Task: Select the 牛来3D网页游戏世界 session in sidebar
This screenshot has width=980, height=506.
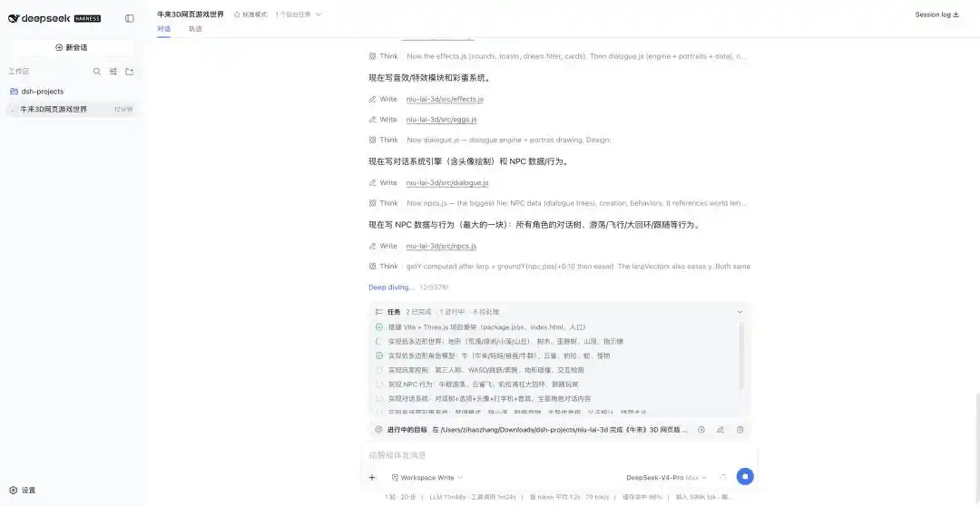Action: [x=71, y=110]
